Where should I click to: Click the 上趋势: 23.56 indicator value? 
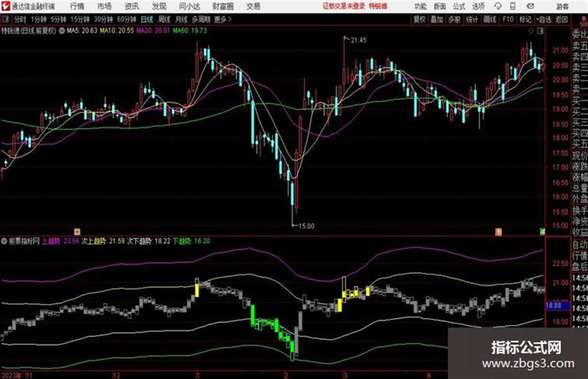(x=60, y=241)
